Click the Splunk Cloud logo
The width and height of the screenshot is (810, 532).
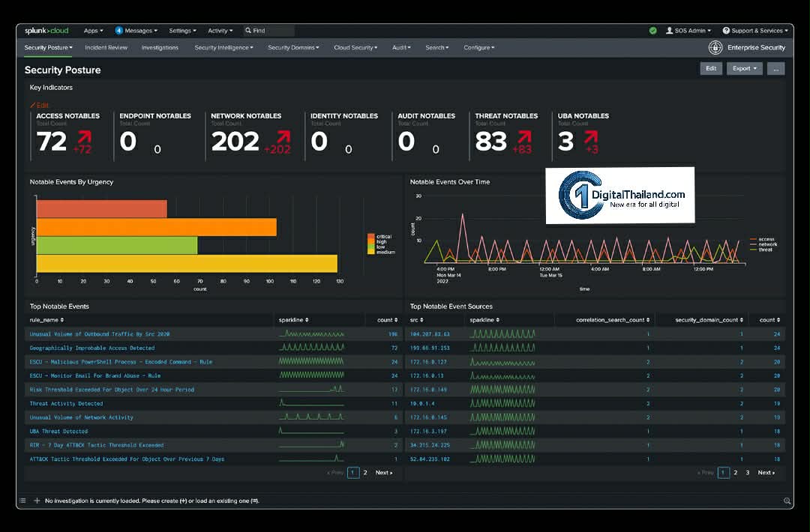click(x=46, y=31)
